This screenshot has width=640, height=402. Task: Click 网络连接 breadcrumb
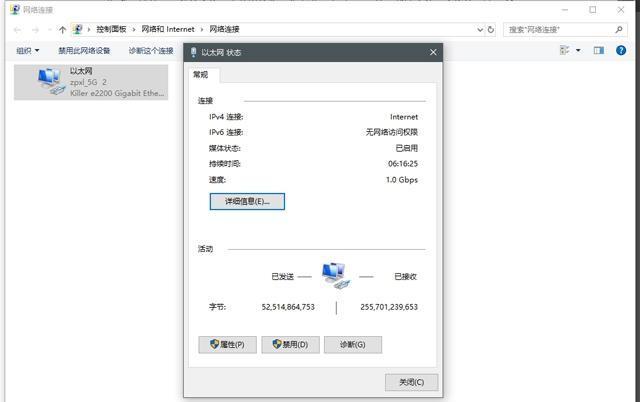click(224, 29)
